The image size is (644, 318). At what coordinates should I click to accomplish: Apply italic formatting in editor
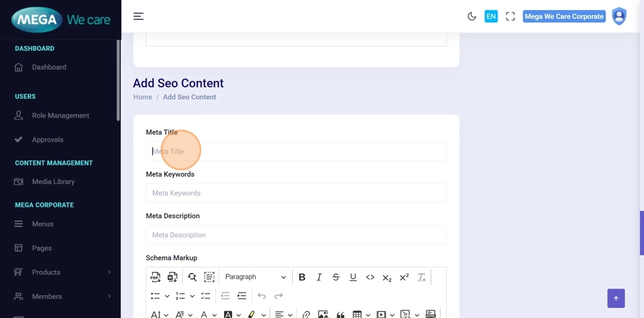[x=319, y=277]
